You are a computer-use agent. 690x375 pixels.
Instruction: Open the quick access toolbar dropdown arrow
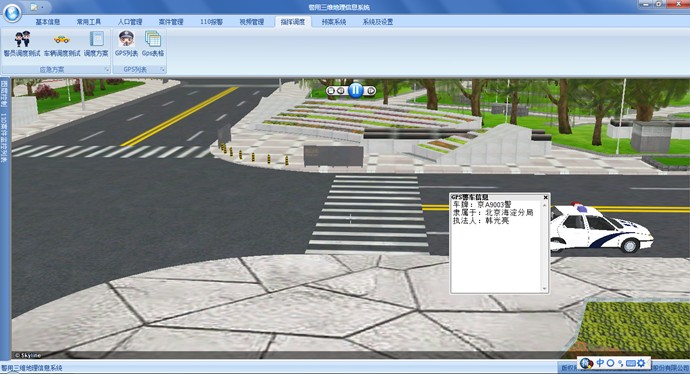click(42, 7)
